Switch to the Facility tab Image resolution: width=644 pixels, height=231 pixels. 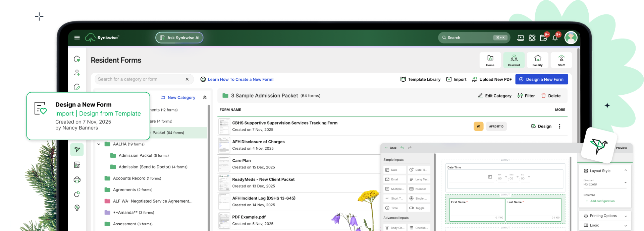[538, 60]
